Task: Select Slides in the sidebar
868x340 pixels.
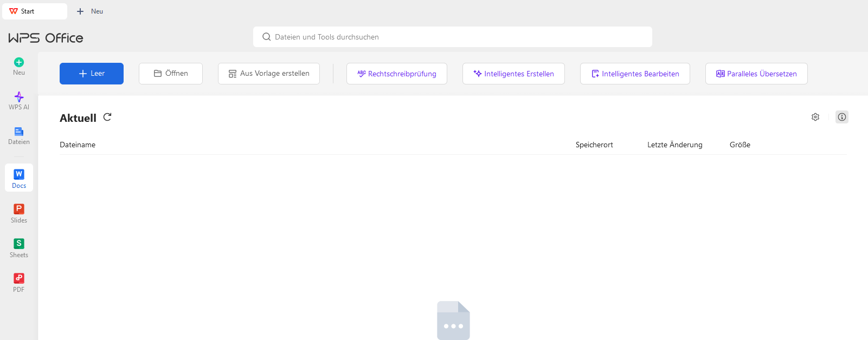Action: coord(19,214)
